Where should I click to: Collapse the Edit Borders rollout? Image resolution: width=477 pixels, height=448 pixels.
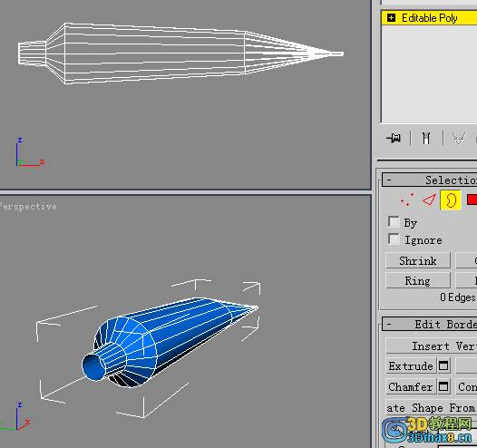[x=389, y=325]
